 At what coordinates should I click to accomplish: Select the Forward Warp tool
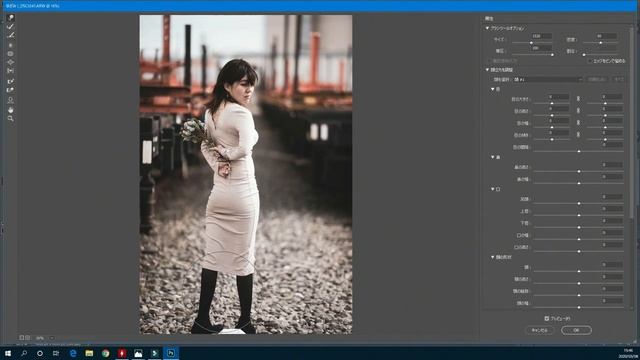(11, 18)
